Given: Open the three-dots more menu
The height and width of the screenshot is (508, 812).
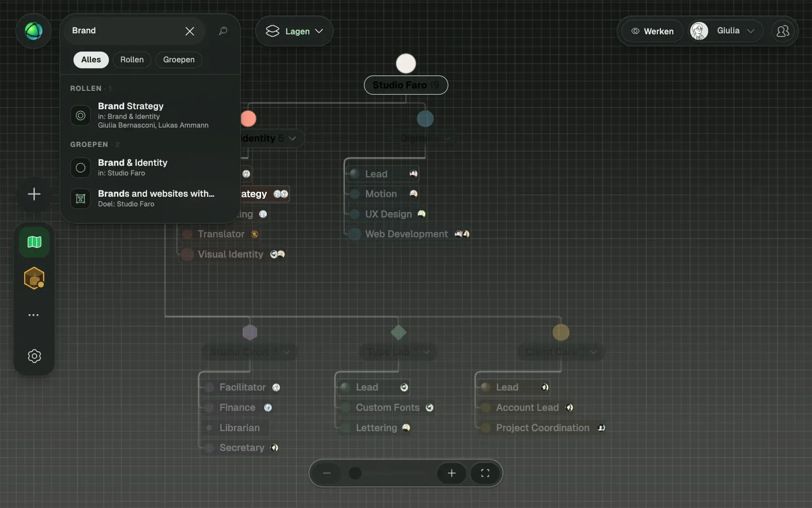Looking at the screenshot, I should click(33, 315).
